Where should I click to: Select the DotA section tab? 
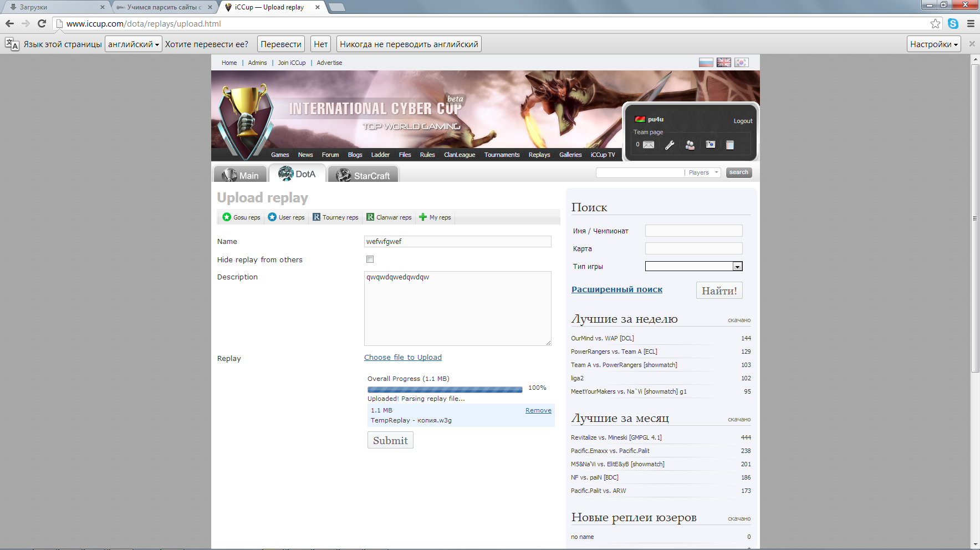tap(297, 174)
